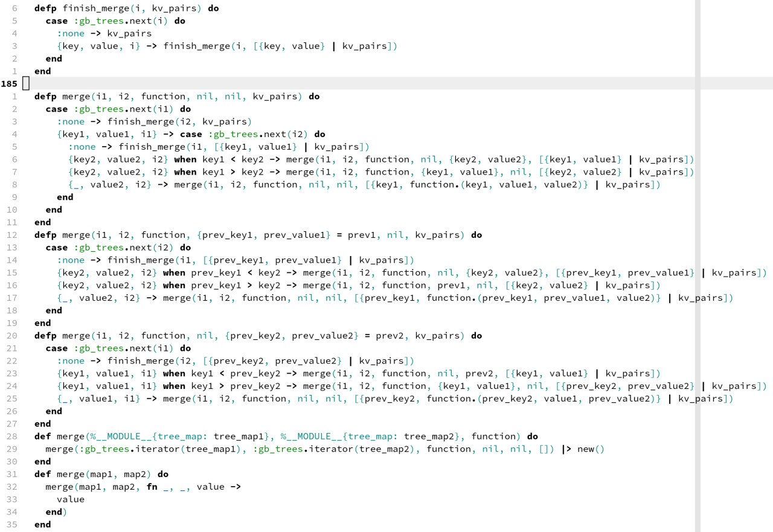This screenshot has height=532, width=773.
Task: Click ":none -> finish_merge(i2, [{prev_key2, prev_value2}" line
Action: point(236,361)
